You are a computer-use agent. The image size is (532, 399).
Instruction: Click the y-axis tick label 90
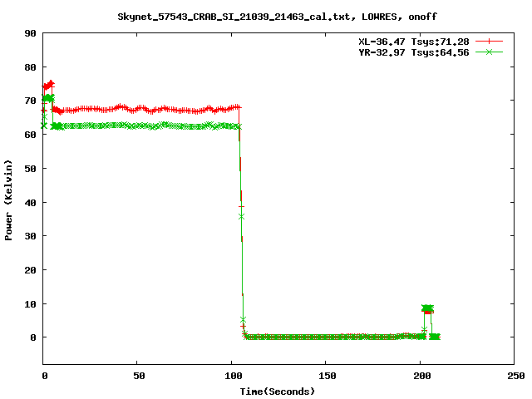[30, 33]
